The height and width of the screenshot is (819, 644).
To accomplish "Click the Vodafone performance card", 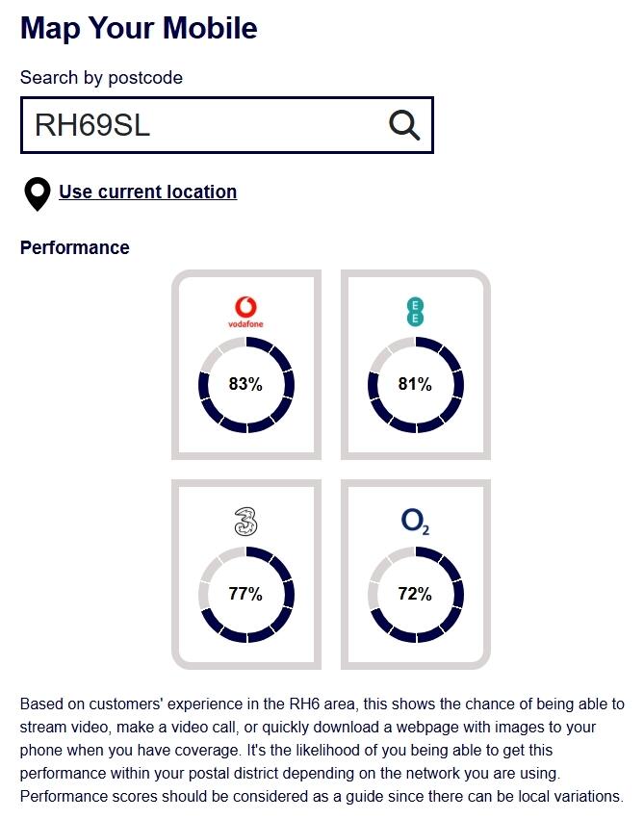I will [x=246, y=365].
